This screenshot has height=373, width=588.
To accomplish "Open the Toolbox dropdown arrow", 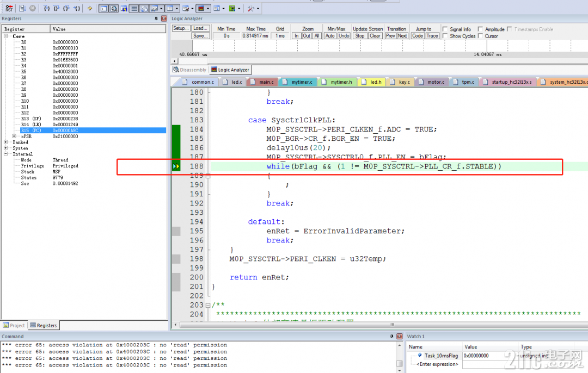I will (x=258, y=8).
